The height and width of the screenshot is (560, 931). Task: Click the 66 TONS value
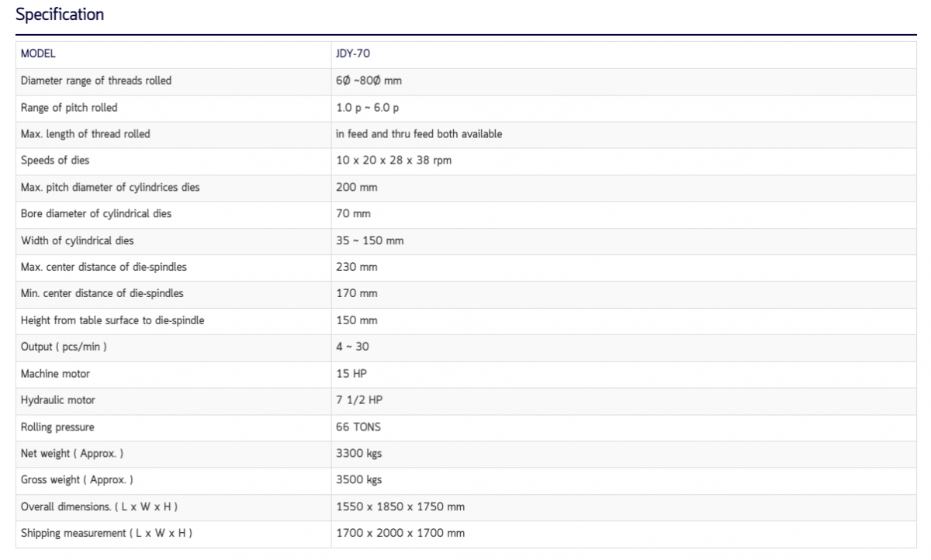[x=358, y=427]
